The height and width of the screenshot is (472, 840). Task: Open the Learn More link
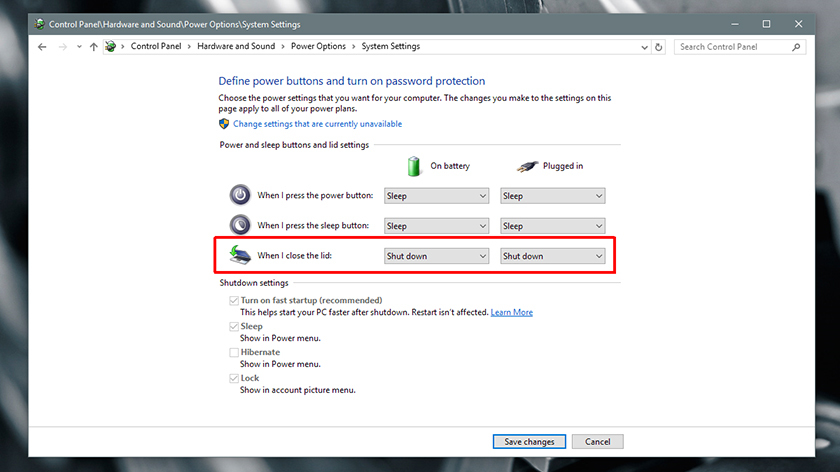click(x=511, y=312)
